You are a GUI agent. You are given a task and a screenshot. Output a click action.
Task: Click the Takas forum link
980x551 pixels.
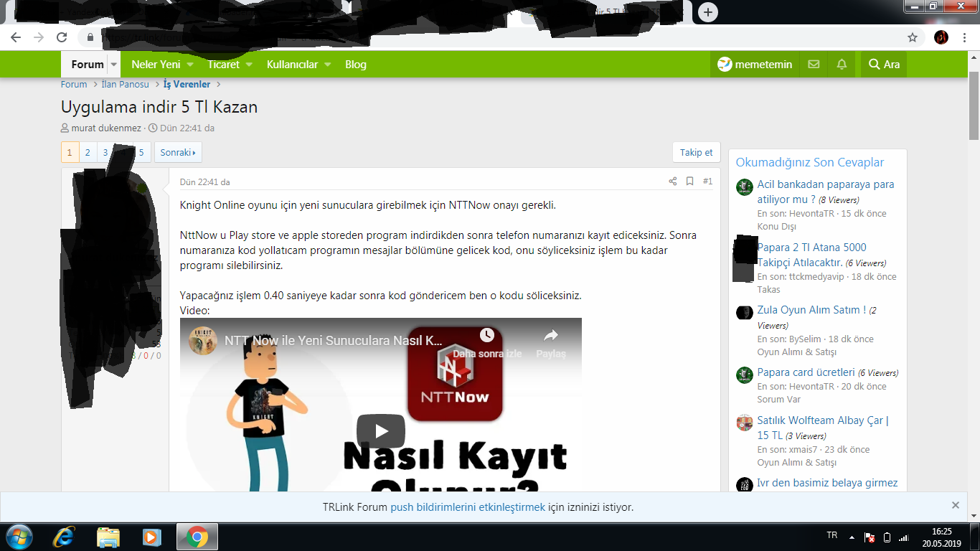769,290
